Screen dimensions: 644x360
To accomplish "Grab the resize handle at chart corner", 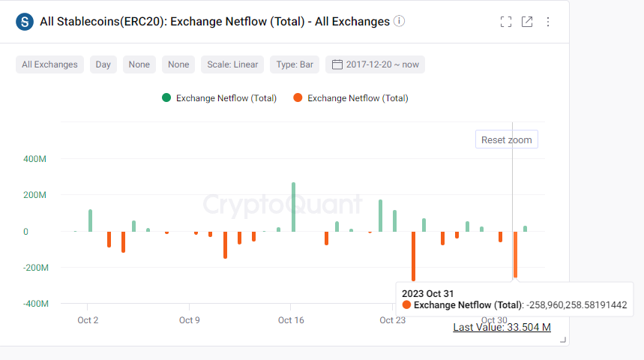I will tap(563, 340).
